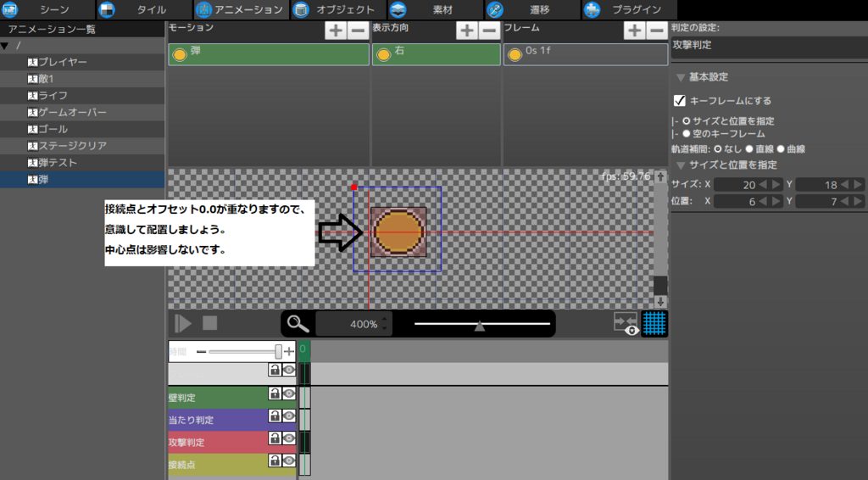
Task: Open the プラグイン tab
Action: [629, 9]
